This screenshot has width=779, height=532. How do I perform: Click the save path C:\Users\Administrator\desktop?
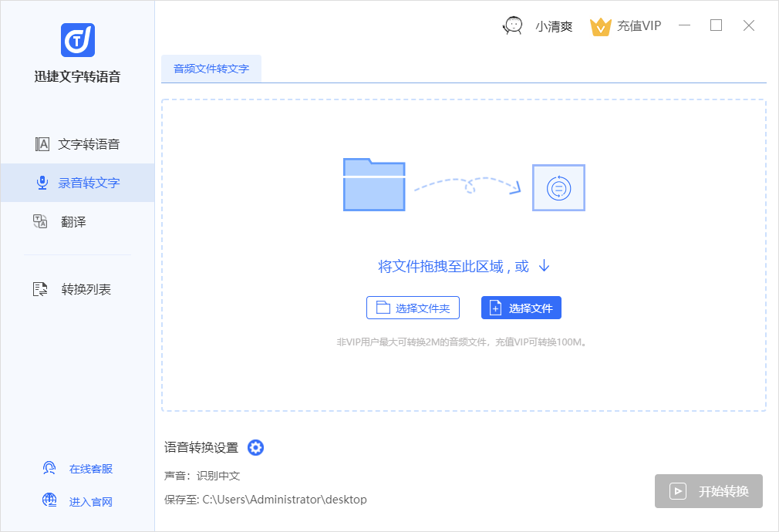click(x=285, y=500)
